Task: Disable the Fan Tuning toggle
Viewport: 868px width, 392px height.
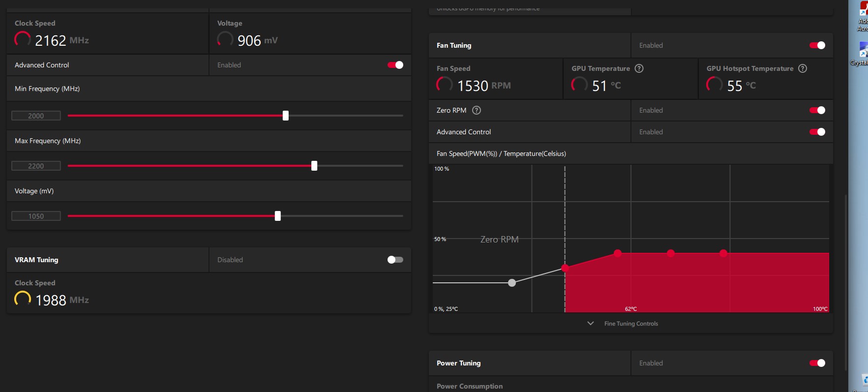Action: [817, 45]
